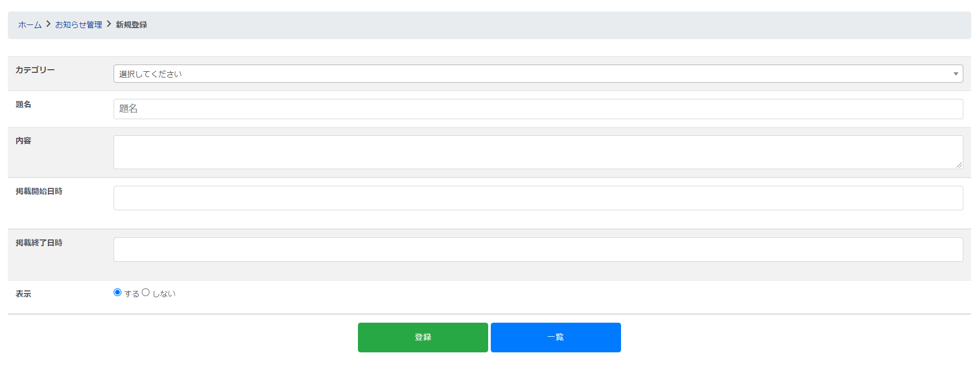Open the カテゴリー dropdown arrow

point(956,74)
